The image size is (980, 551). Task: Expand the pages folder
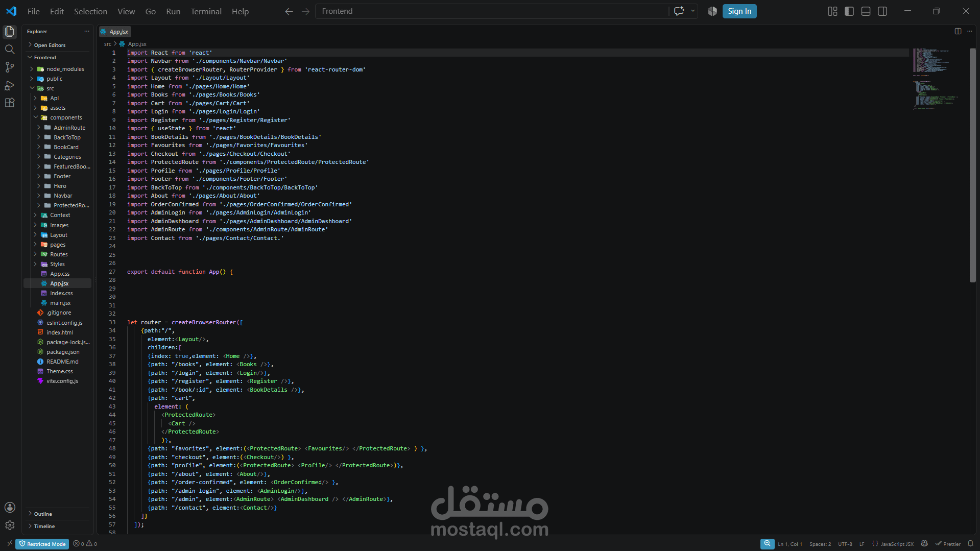pyautogui.click(x=58, y=245)
